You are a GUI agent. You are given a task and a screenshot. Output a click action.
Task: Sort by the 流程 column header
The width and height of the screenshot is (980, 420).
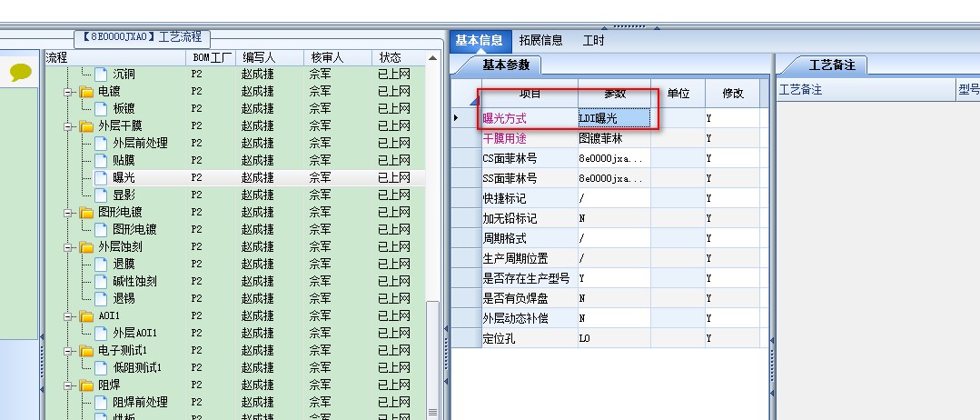click(115, 57)
